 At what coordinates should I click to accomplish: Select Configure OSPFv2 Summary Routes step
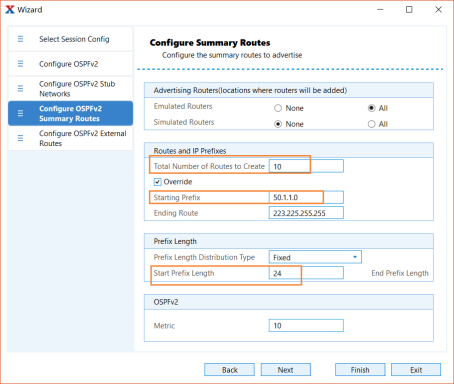[x=70, y=113]
